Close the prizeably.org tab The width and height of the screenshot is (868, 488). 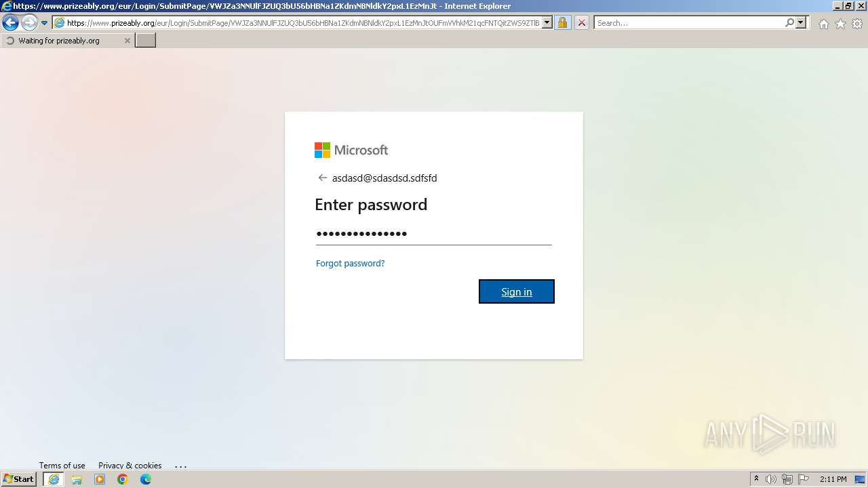pyautogui.click(x=127, y=41)
